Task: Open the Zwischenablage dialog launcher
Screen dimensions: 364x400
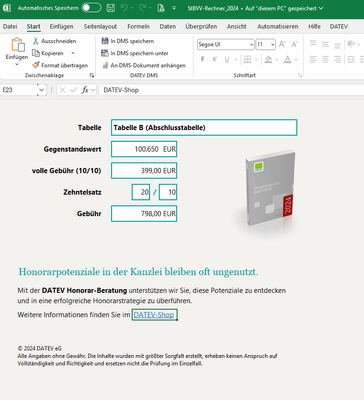Action: 92,76
